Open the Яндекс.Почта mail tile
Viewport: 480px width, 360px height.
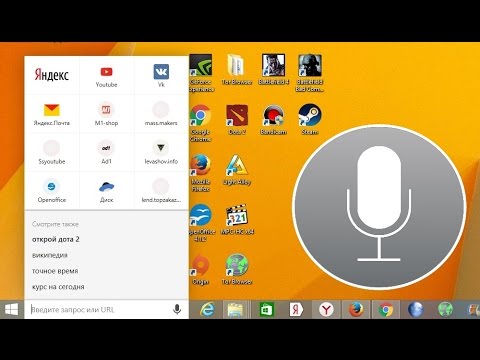(52, 114)
